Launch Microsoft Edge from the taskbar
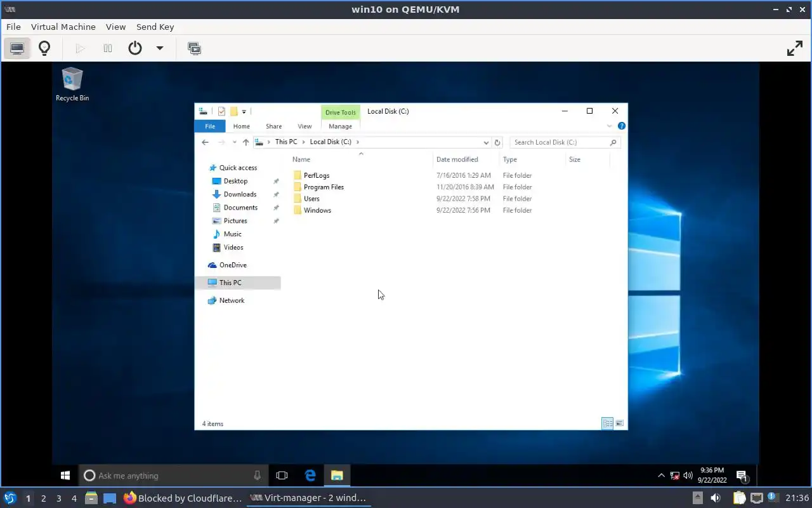The image size is (812, 508). (x=310, y=475)
